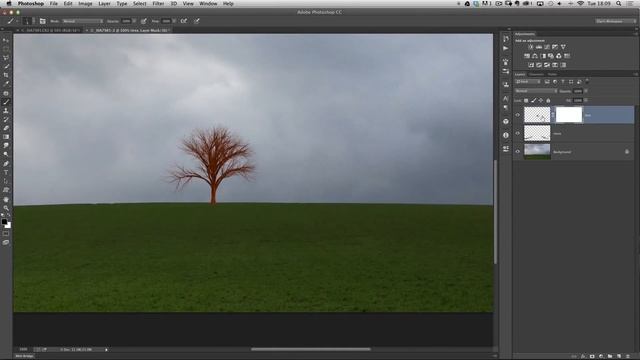Open brush Opacity slider arrow in options bar
Image resolution: width=640 pixels, height=360 pixels.
pos(134,21)
